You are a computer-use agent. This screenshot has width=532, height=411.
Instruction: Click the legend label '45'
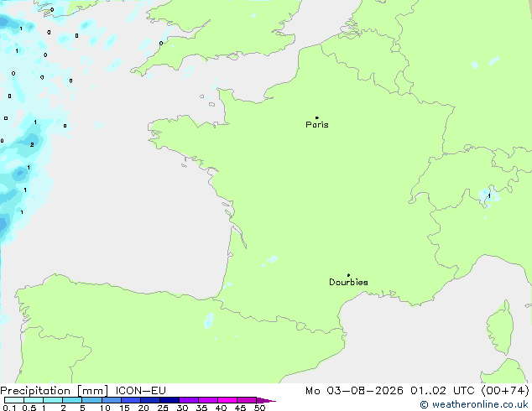click(240, 408)
